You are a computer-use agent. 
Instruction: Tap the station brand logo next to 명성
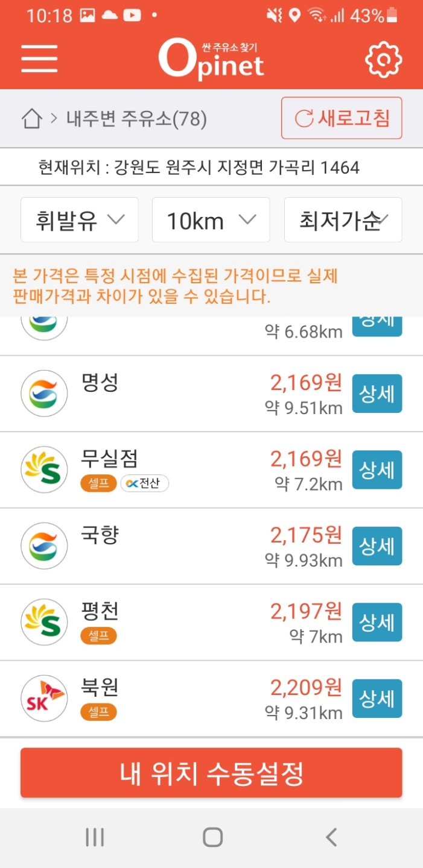tap(43, 393)
